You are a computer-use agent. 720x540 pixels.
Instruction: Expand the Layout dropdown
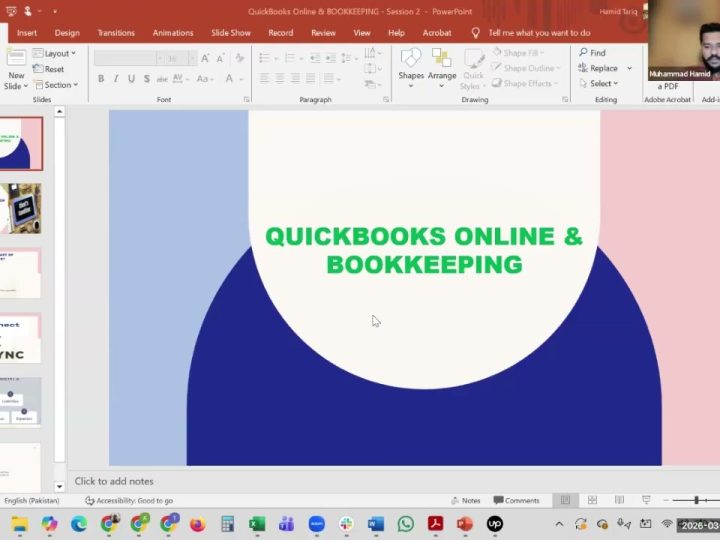point(56,53)
